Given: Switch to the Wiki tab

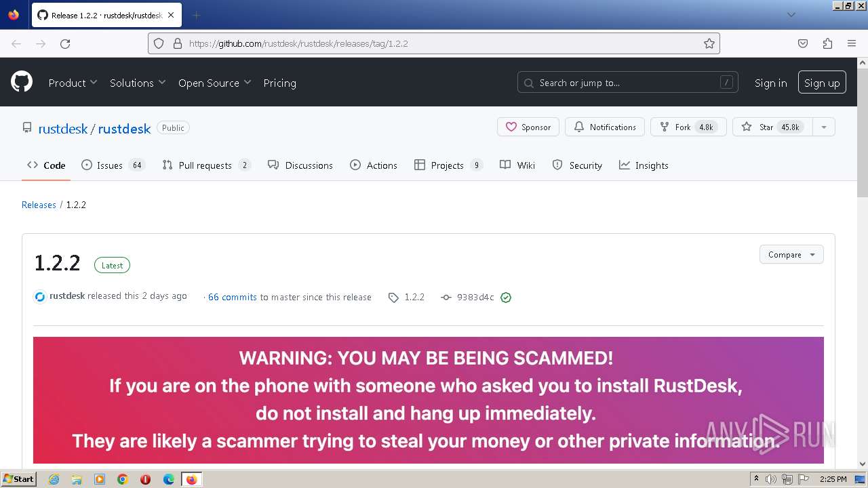Looking at the screenshot, I should tap(517, 165).
